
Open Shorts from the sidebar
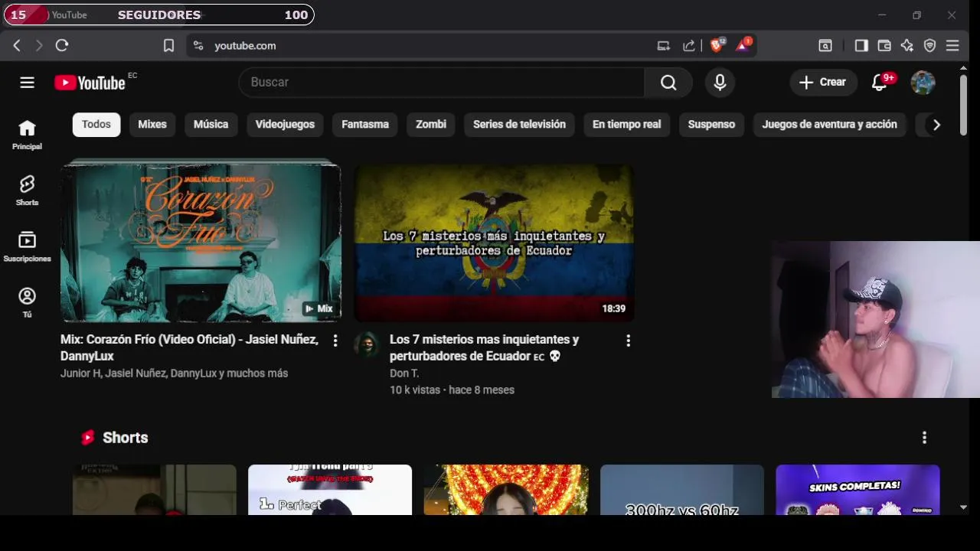tap(27, 191)
